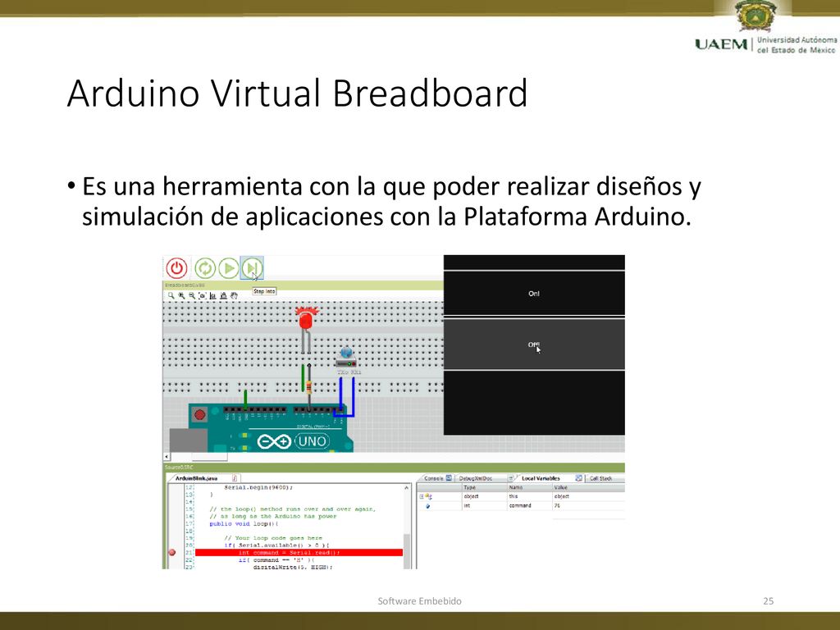840x630 pixels.
Task: Click the Step Into button
Action: (x=252, y=268)
